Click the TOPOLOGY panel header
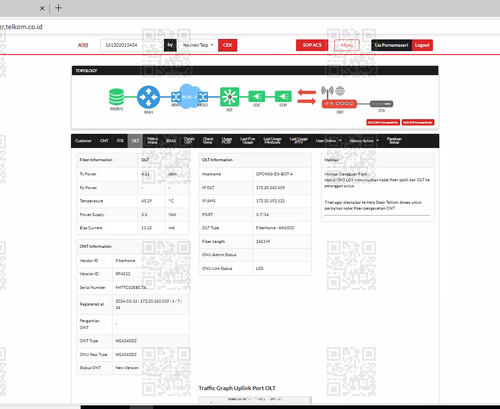Image resolution: width=500 pixels, height=409 pixels. (255, 70)
